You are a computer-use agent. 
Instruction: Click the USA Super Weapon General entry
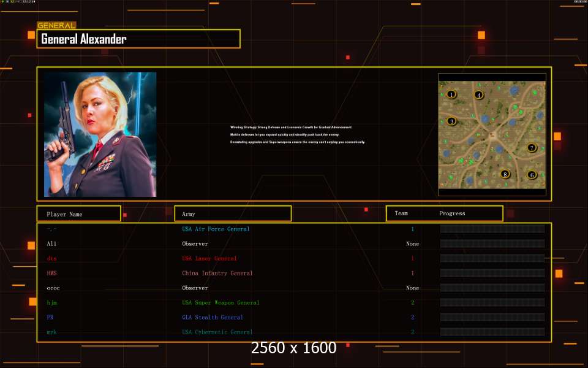(221, 302)
